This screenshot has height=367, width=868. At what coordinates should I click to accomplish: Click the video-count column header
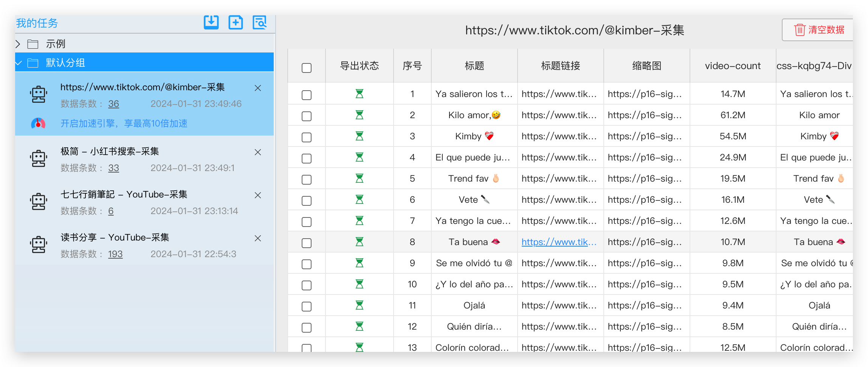coord(733,66)
